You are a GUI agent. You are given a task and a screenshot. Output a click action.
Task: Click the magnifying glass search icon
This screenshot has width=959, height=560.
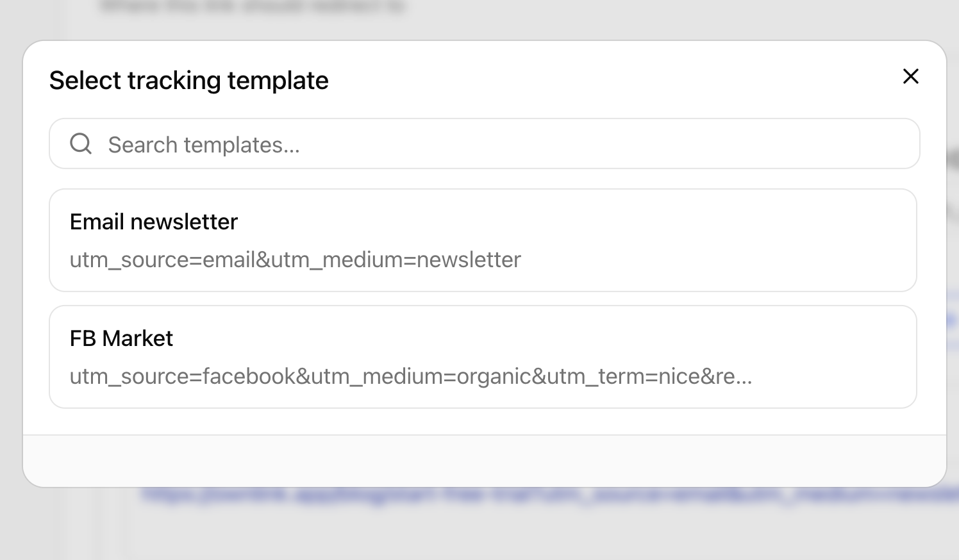pyautogui.click(x=81, y=144)
